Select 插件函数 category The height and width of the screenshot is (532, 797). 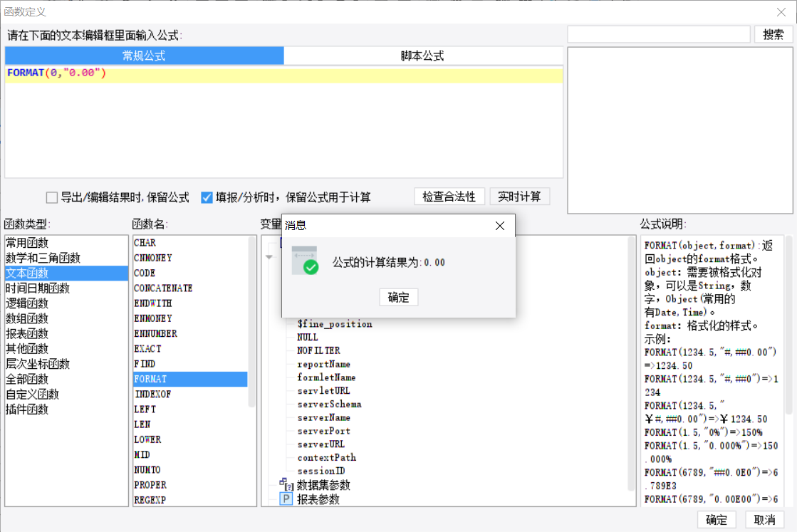66,409
